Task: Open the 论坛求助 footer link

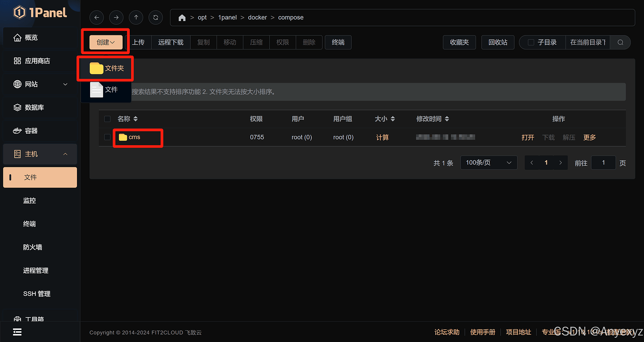Action: 447,332
